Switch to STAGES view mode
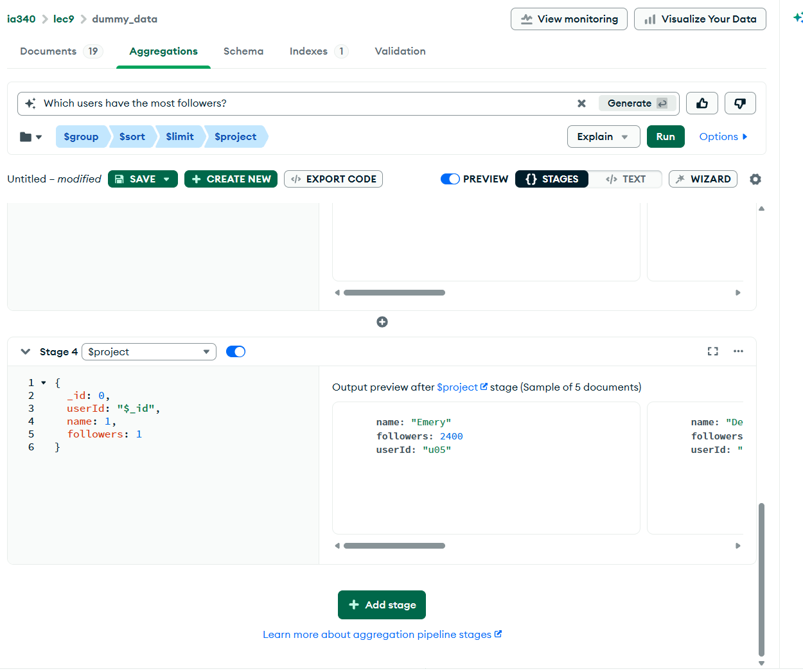This screenshot has width=803, height=672. 552,179
